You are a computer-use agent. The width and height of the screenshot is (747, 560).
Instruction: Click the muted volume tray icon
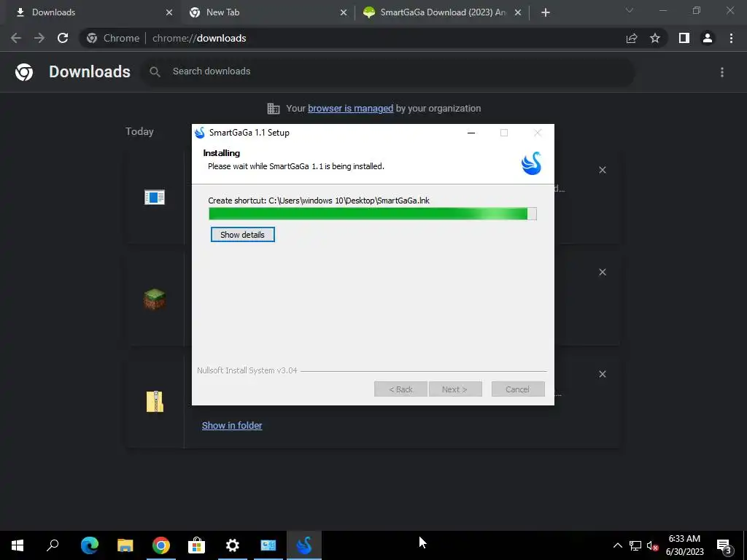click(652, 545)
